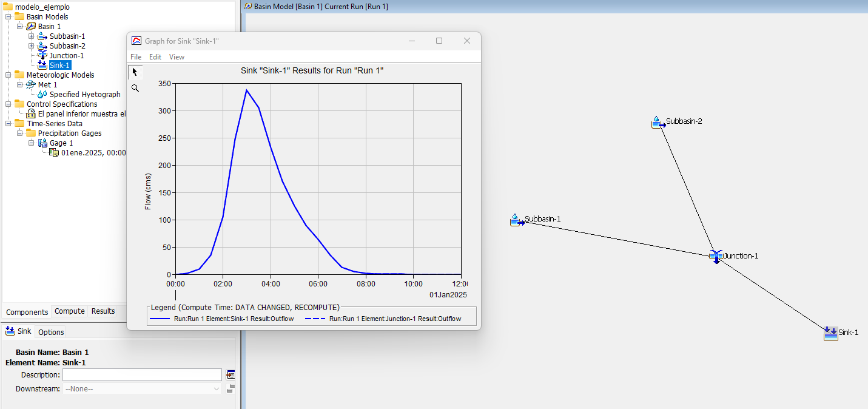
Task: Select the Specified Hyetograph tree node
Action: coord(84,95)
